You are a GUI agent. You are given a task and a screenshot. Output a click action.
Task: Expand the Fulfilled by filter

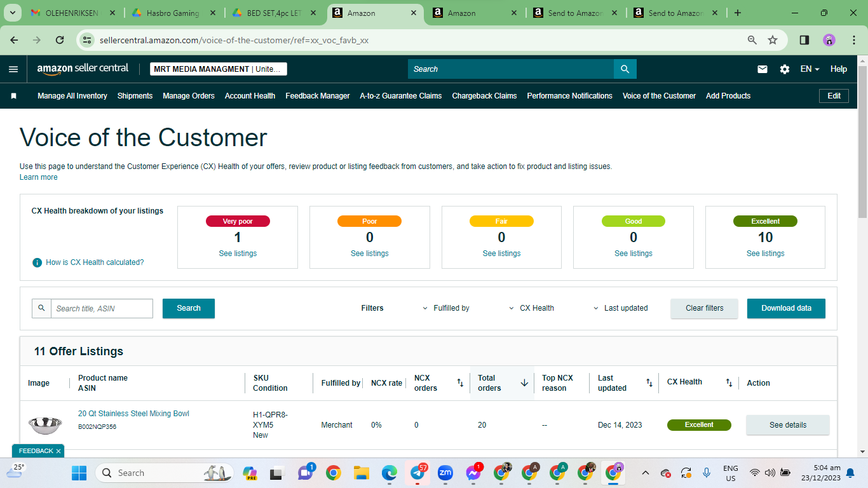pyautogui.click(x=446, y=308)
